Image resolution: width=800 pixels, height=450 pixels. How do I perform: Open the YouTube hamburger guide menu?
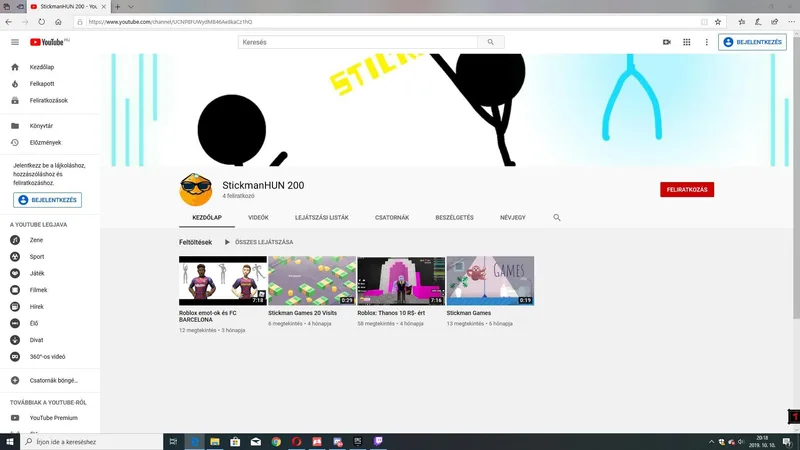pyautogui.click(x=15, y=42)
